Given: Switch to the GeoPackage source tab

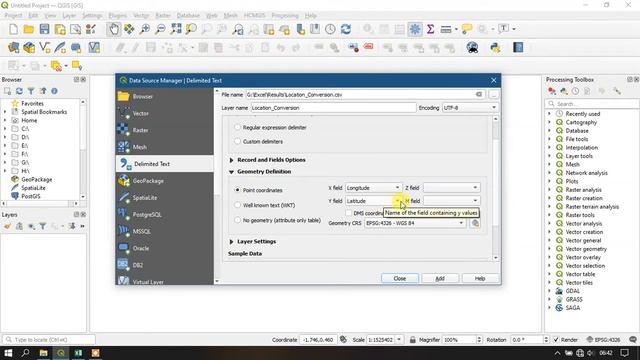Looking at the screenshot, I should [x=164, y=181].
